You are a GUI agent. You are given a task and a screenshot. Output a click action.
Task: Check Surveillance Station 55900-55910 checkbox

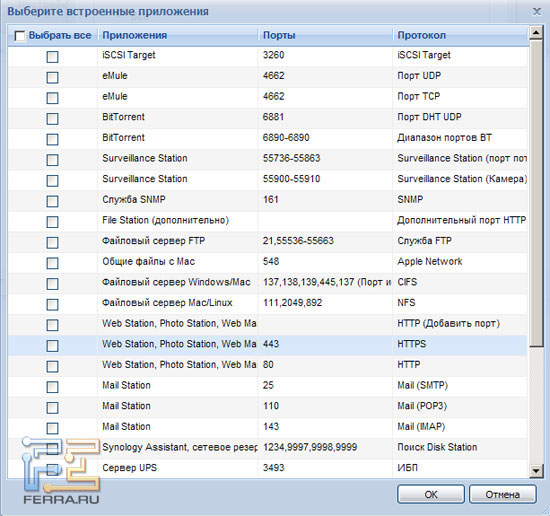52,181
